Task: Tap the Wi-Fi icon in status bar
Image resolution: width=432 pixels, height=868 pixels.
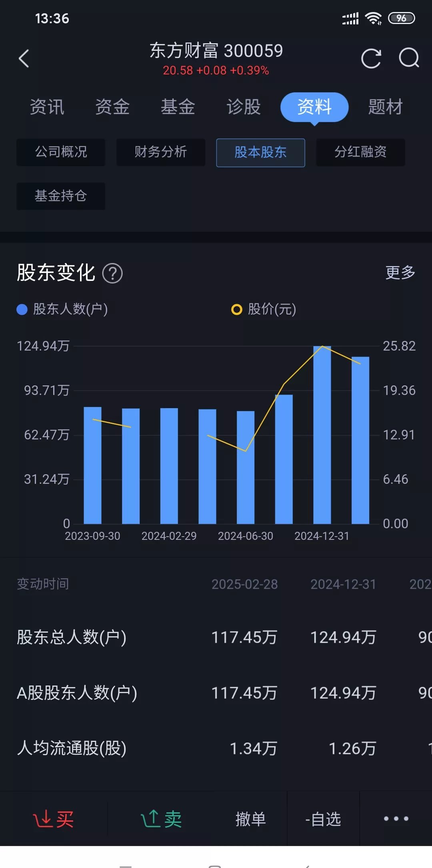Action: coord(374,18)
